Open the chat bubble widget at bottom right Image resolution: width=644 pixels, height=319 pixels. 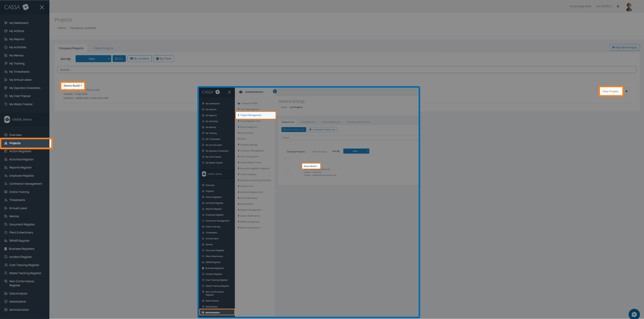tap(634, 314)
